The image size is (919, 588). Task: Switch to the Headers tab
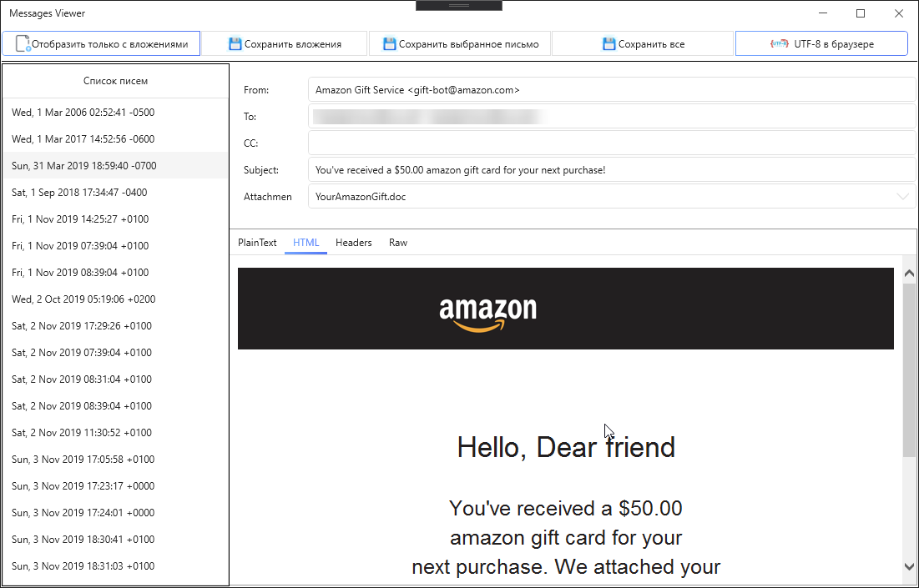click(x=353, y=243)
